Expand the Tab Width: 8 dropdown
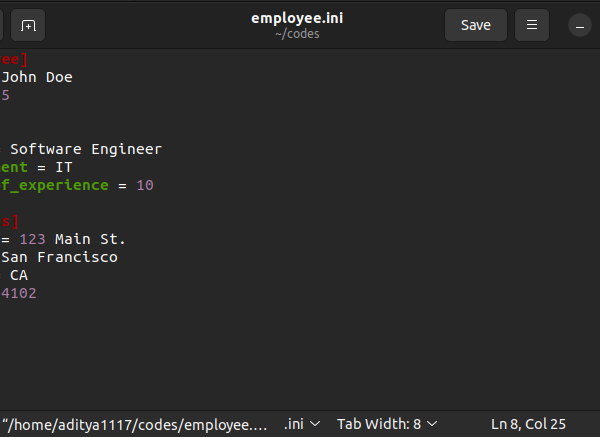The image size is (600, 437). click(x=387, y=424)
